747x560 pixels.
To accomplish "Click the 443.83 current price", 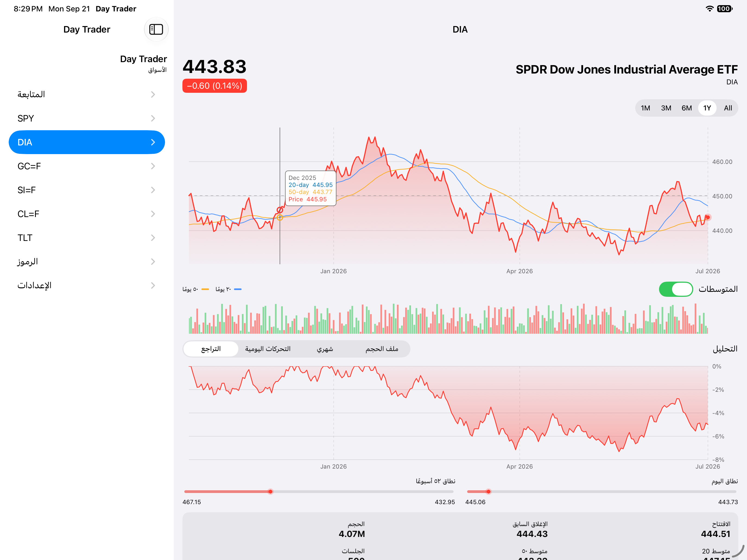I will pyautogui.click(x=214, y=66).
